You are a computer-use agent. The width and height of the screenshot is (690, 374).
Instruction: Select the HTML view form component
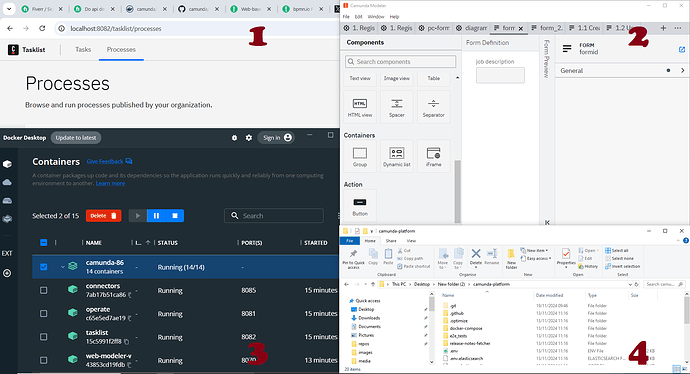(360, 107)
